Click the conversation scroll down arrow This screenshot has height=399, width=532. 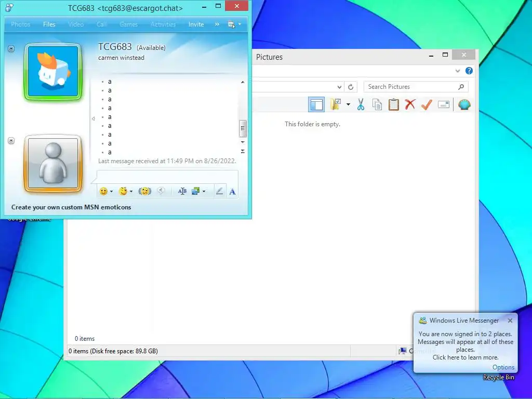(x=243, y=142)
